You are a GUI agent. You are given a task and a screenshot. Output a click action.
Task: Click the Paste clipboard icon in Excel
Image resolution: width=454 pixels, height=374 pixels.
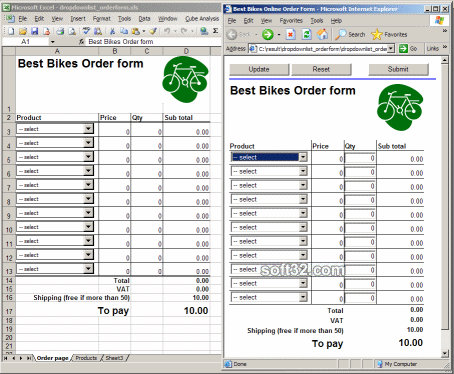coord(135,31)
